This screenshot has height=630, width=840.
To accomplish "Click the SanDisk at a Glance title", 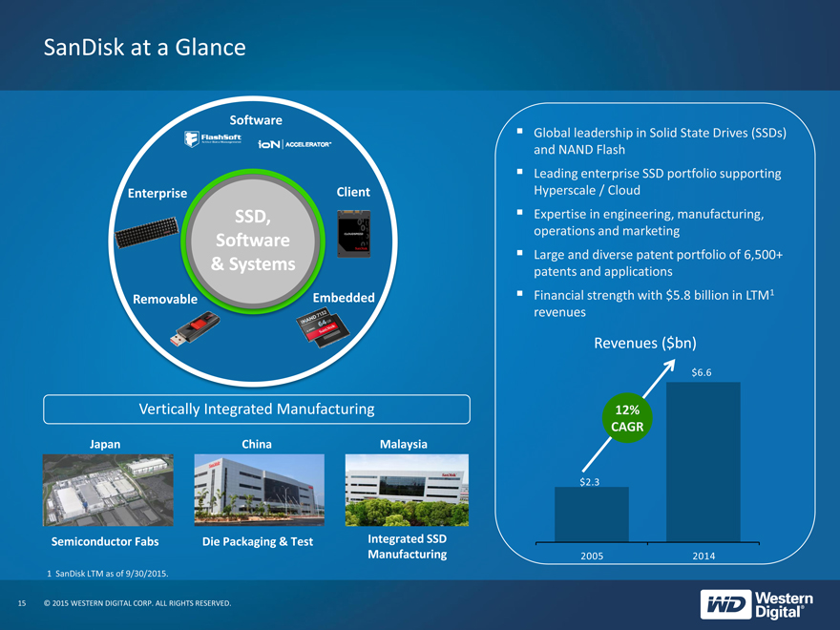I will pyautogui.click(x=145, y=47).
